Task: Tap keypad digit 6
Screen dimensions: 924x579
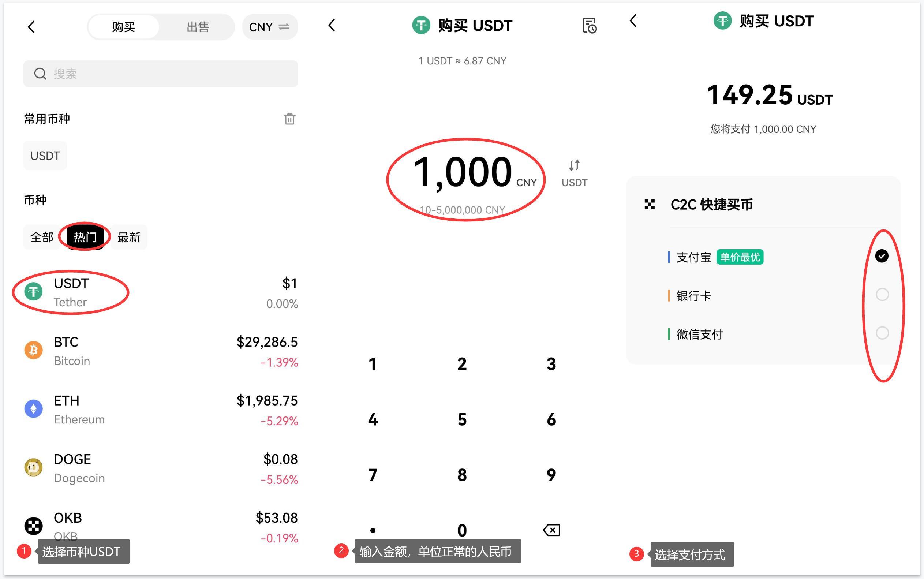Action: [551, 419]
